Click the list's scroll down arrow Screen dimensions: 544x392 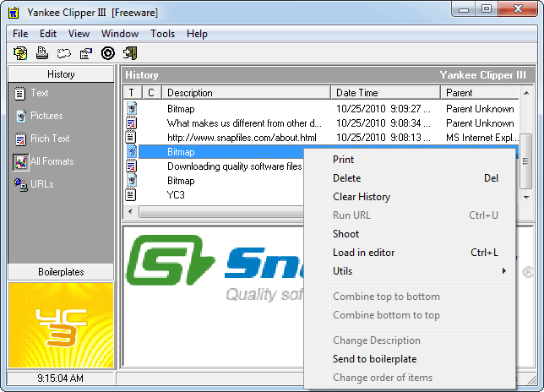tap(526, 197)
